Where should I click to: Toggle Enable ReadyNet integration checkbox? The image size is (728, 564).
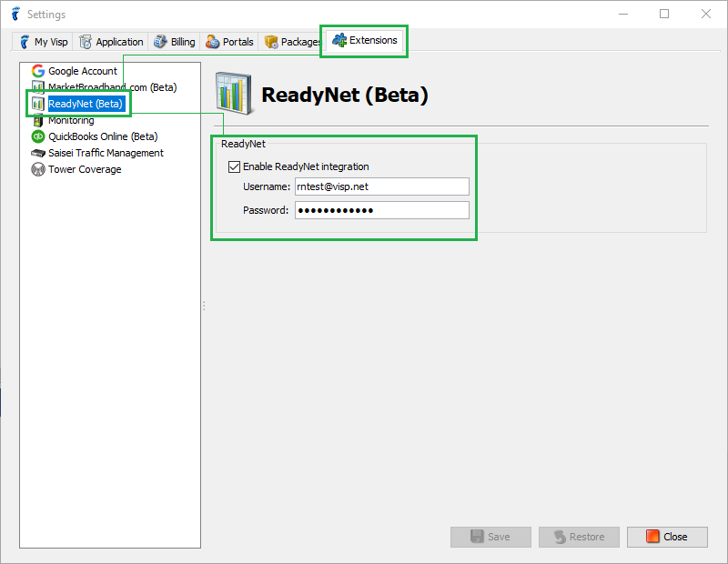pyautogui.click(x=235, y=166)
